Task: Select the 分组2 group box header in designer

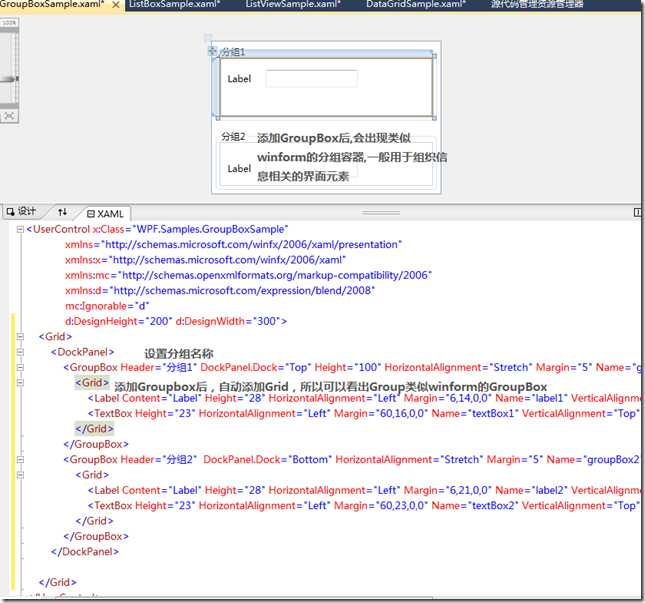Action: 233,137
